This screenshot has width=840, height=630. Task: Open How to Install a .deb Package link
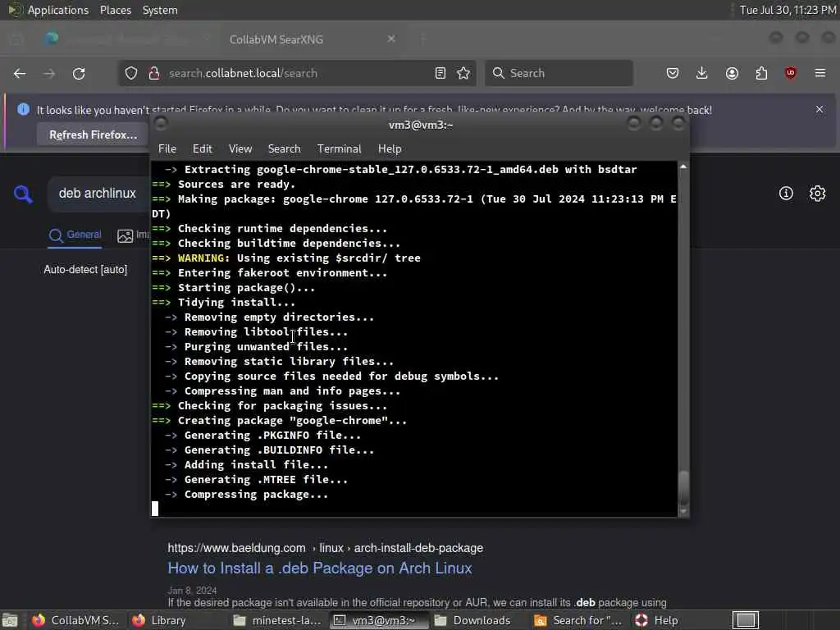(320, 568)
